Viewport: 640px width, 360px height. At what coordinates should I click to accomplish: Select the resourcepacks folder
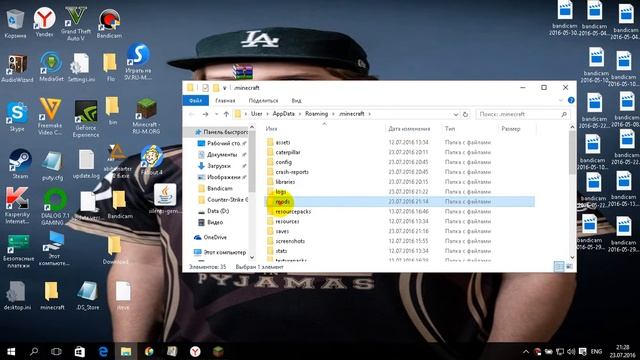point(293,211)
